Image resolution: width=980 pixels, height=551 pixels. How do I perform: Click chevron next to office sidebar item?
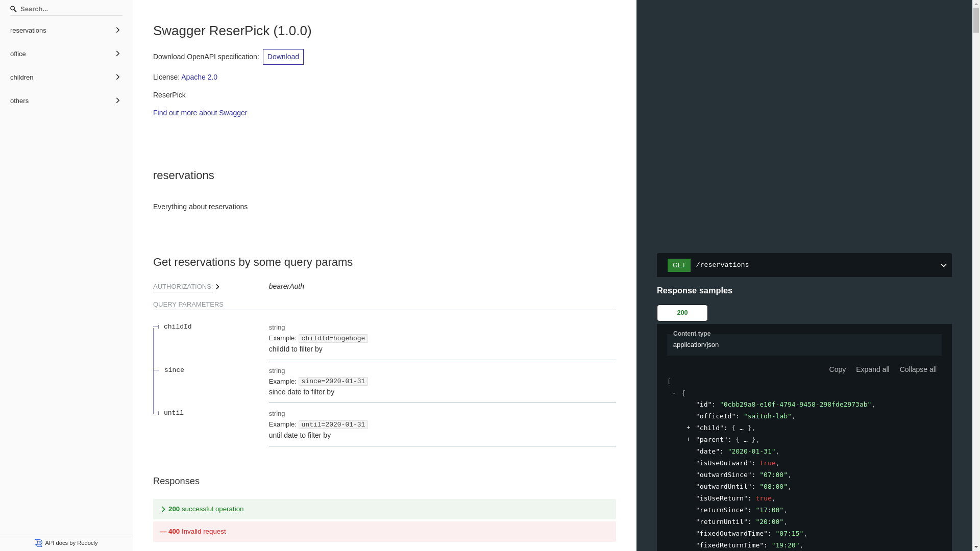tap(118, 54)
